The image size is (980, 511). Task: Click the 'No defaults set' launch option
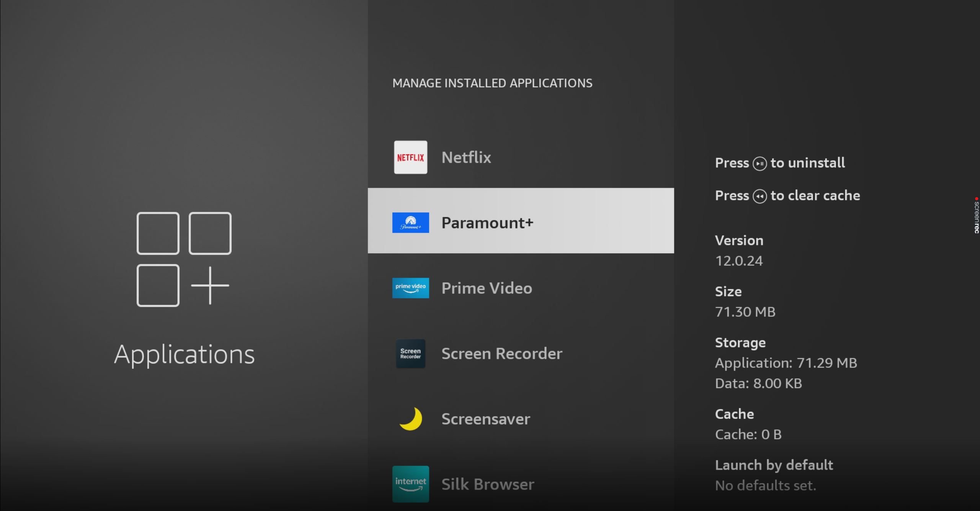coord(765,485)
